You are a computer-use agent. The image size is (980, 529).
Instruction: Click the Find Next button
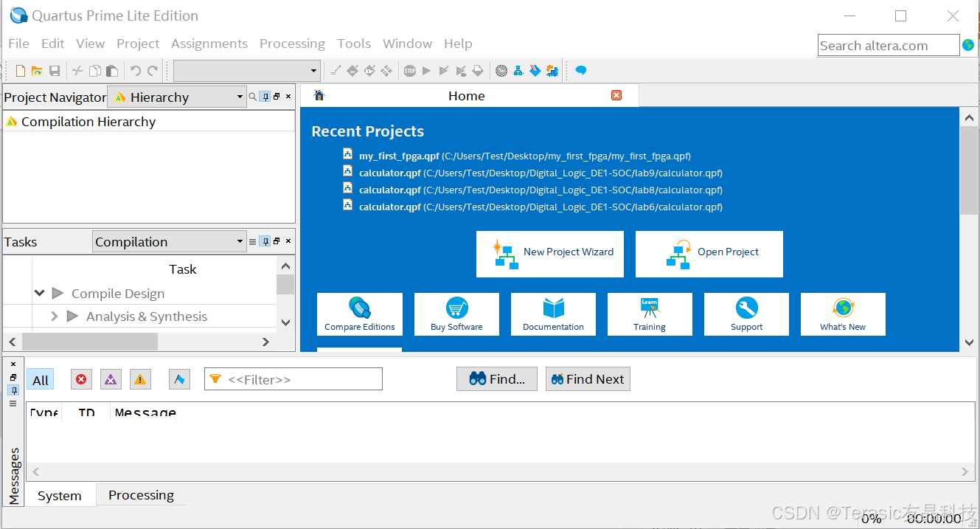(x=588, y=379)
